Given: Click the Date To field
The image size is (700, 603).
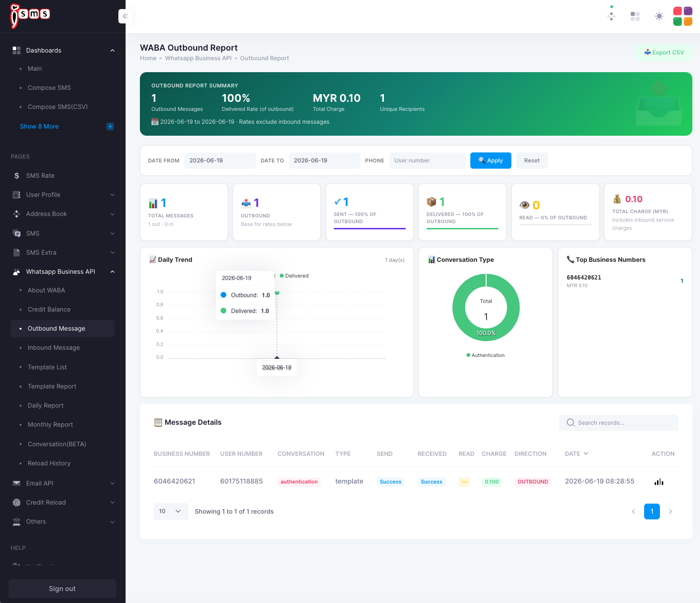Looking at the screenshot, I should [x=324, y=161].
